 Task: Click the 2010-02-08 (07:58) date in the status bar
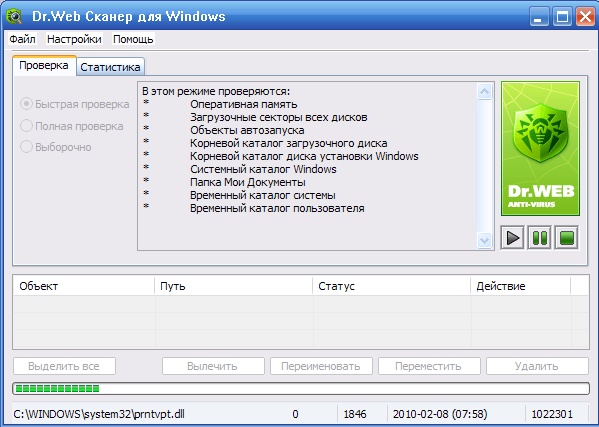click(x=440, y=414)
